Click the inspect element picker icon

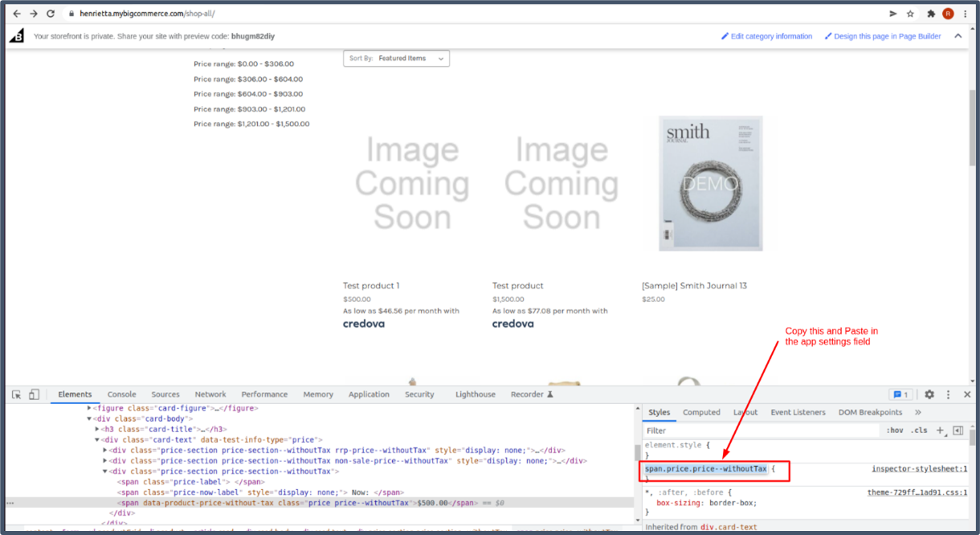[x=16, y=394]
